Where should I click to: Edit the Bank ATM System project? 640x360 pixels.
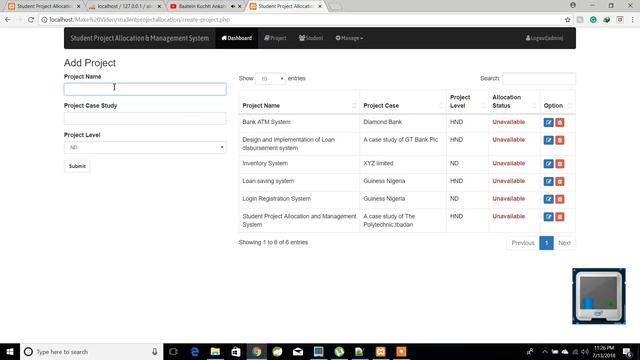pyautogui.click(x=548, y=122)
